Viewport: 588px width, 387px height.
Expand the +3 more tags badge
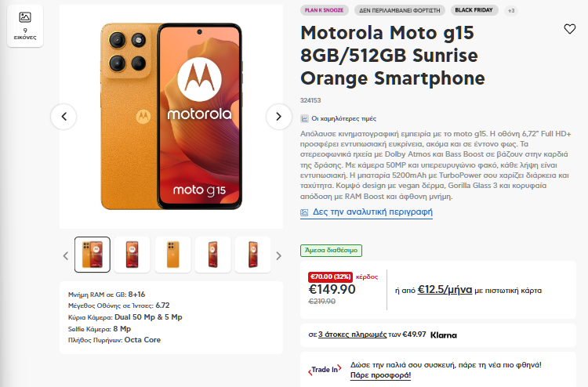click(x=511, y=10)
